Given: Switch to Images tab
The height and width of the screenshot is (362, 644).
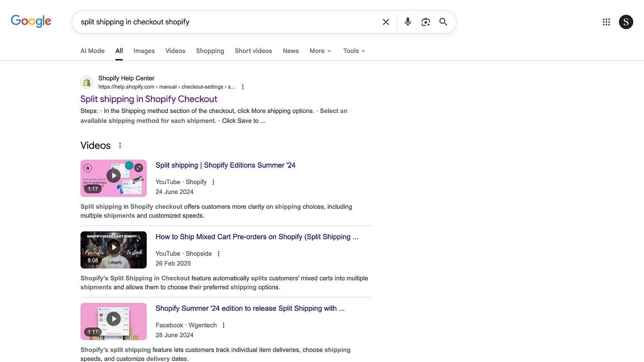Looking at the screenshot, I should click(144, 51).
